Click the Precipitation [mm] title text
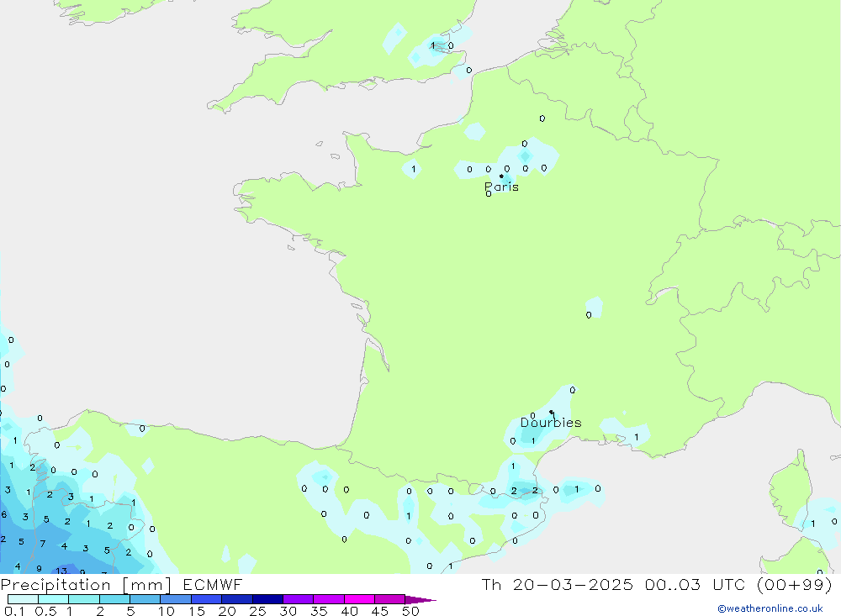841x616 pixels. (86, 585)
